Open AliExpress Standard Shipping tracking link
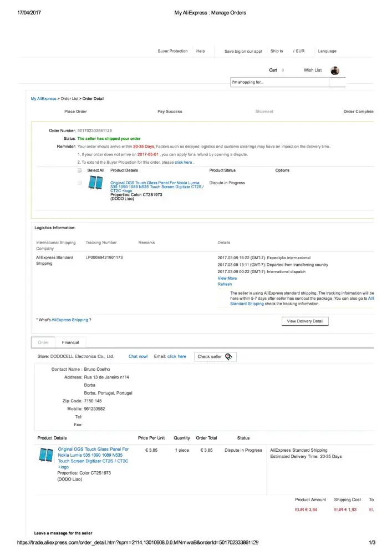 click(247, 304)
